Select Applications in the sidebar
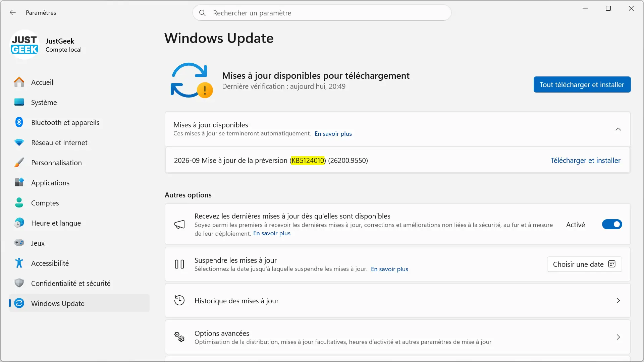Screen dimensions: 644x362 coord(79,183)
